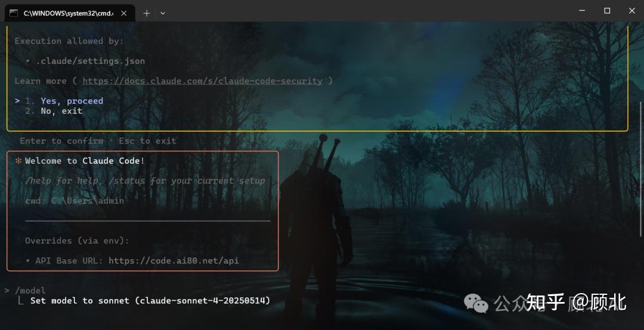The width and height of the screenshot is (644, 330).
Task: Click the Set model to sonnet output line
Action: [x=150, y=300]
